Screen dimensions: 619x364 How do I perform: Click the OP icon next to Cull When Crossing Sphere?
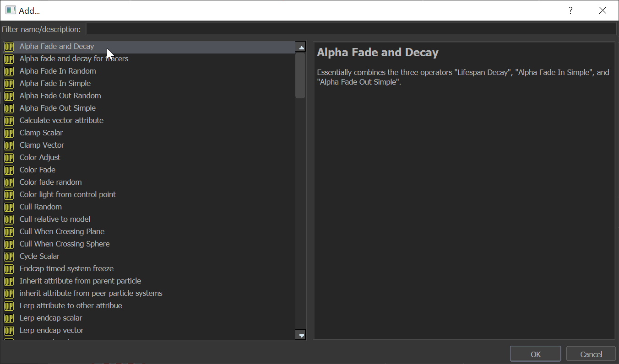9,244
